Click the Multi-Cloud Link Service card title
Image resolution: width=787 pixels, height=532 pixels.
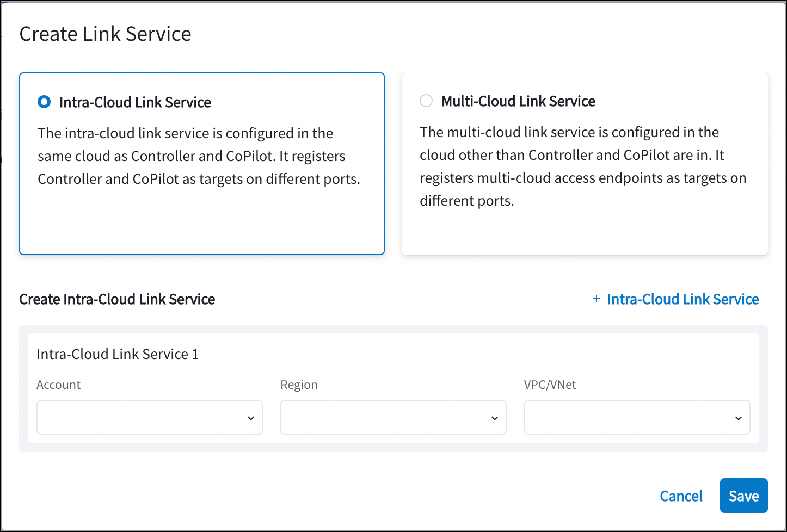[518, 101]
